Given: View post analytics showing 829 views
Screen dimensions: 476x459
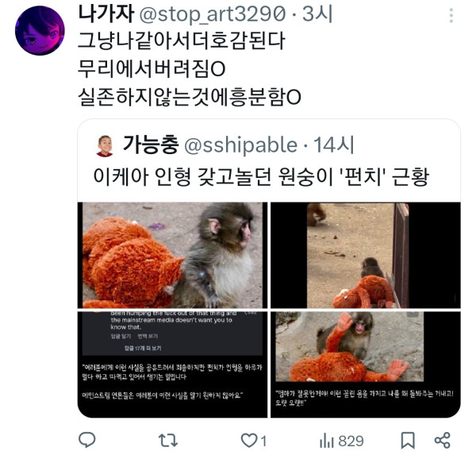Looking at the screenshot, I should point(342,441).
